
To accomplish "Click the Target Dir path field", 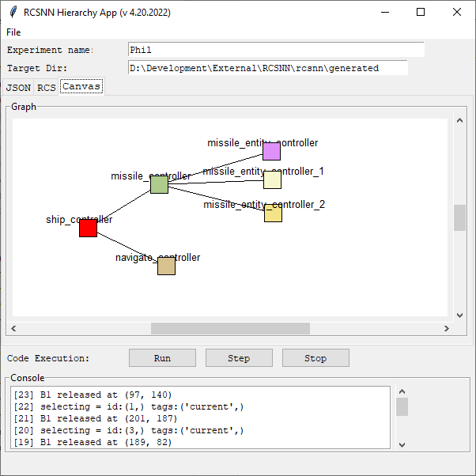I will (267, 68).
